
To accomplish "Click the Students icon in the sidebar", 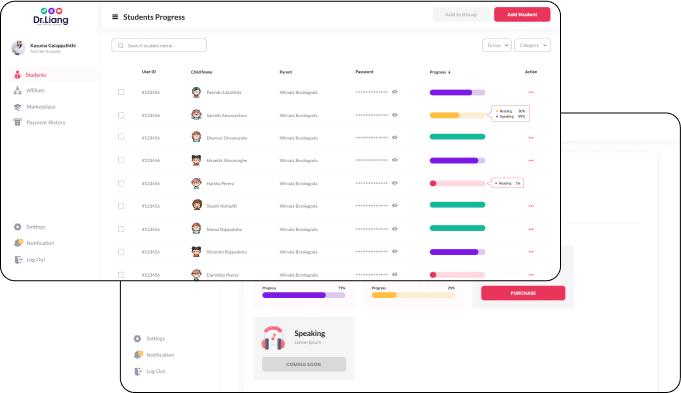I will coord(17,75).
